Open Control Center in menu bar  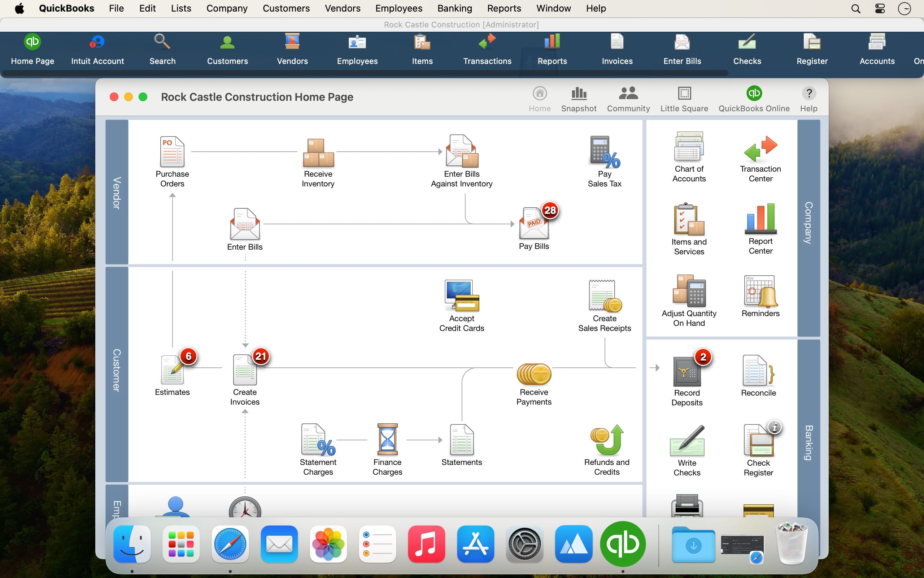[x=880, y=8]
